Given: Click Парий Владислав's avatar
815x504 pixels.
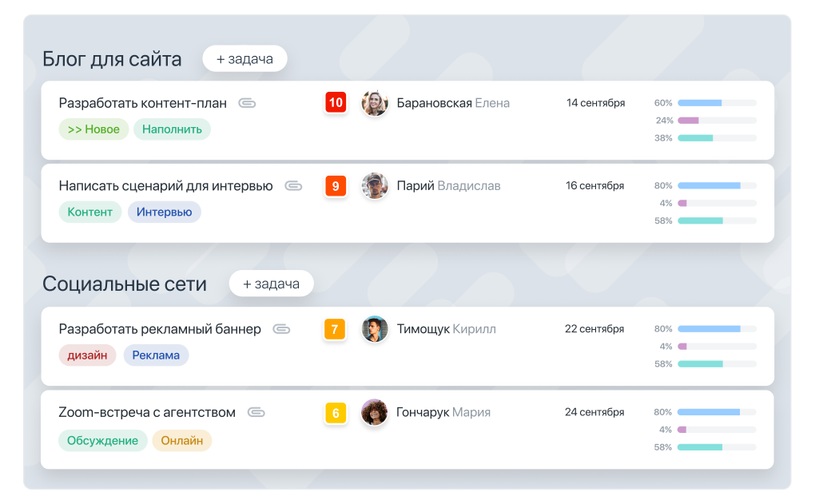Looking at the screenshot, I should click(x=375, y=186).
